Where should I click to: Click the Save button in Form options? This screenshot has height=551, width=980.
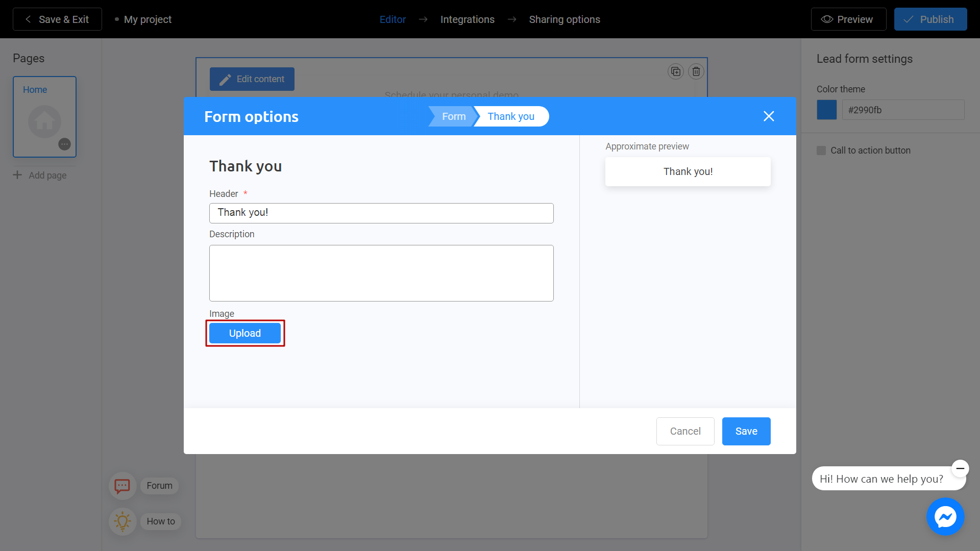[746, 431]
